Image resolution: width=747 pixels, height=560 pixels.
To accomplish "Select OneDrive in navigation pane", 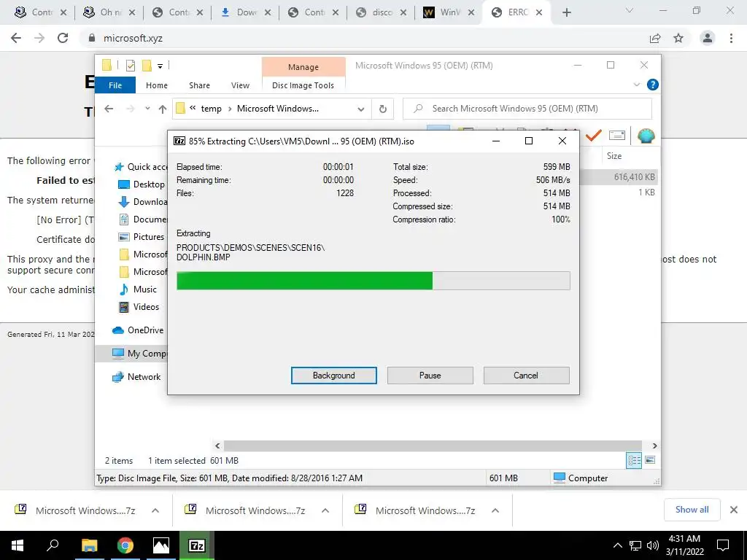I will click(138, 330).
